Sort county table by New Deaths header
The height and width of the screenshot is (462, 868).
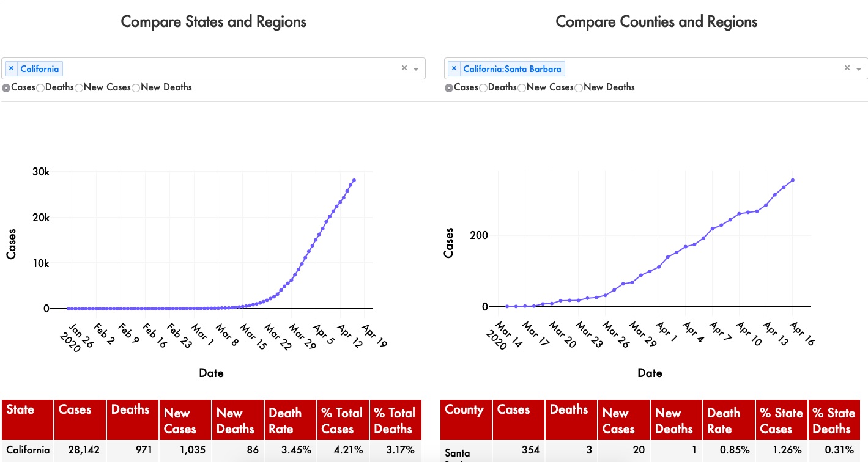click(x=677, y=420)
